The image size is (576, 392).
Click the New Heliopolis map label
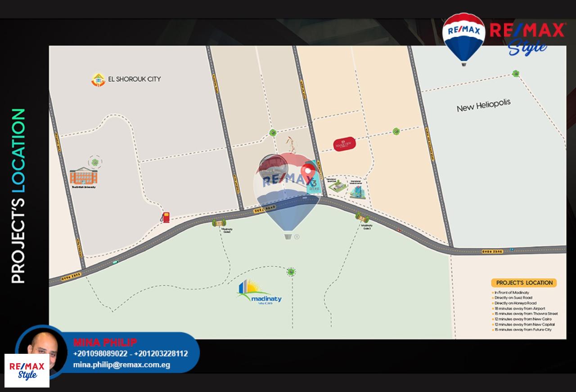pyautogui.click(x=484, y=106)
